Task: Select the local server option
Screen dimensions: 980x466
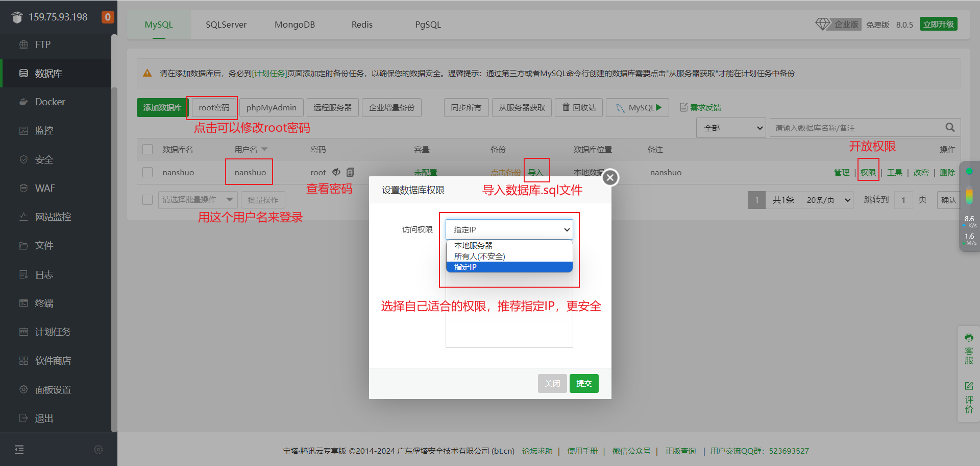Action: tap(509, 245)
